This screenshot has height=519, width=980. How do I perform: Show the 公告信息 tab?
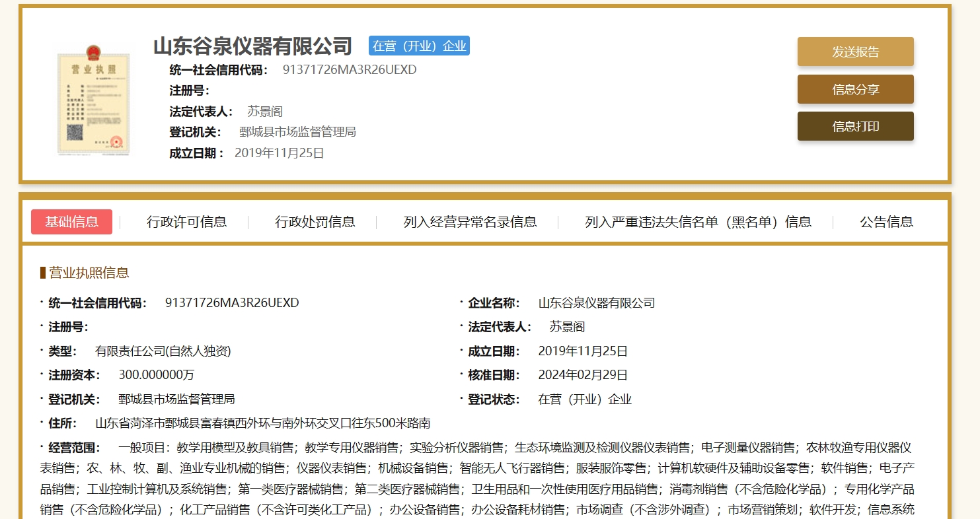click(x=886, y=222)
